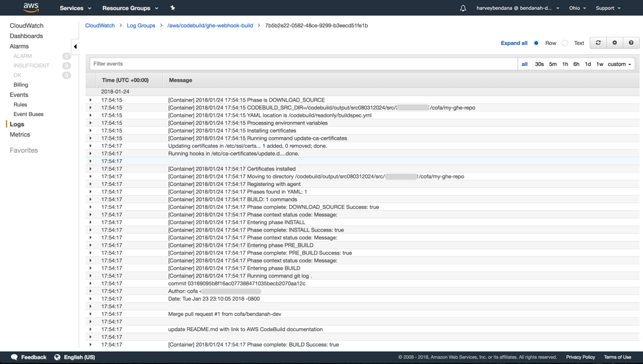Open the Ohio region dropdown
The height and width of the screenshot is (364, 643).
point(578,8)
